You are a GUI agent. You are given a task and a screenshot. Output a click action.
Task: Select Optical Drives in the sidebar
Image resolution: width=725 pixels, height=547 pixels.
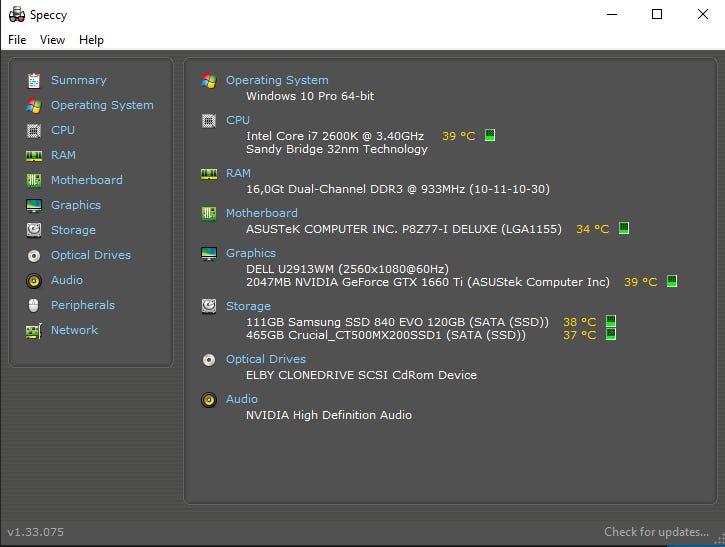(91, 255)
